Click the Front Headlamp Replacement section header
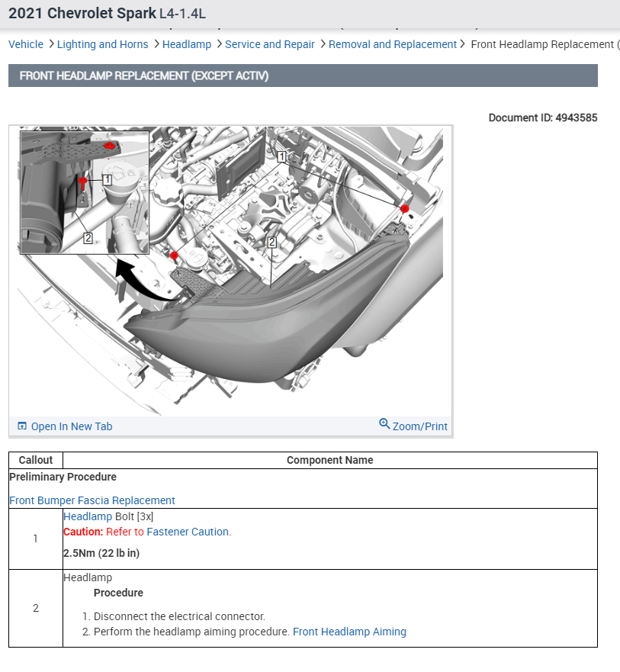The height and width of the screenshot is (672, 620). [x=303, y=76]
